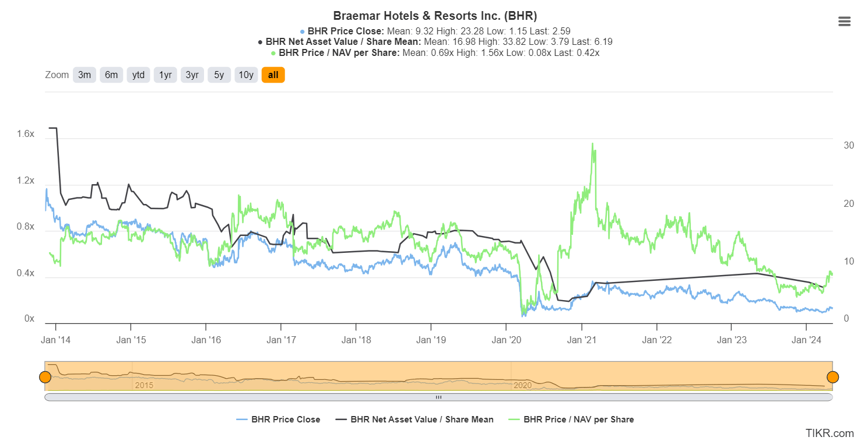Image resolution: width=868 pixels, height=444 pixels.
Task: Click the Jan '24 x-axis label
Action: pyautogui.click(x=806, y=340)
